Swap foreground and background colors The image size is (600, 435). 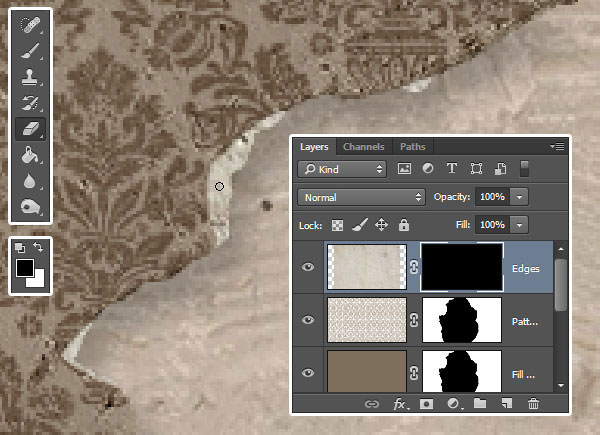[38, 247]
